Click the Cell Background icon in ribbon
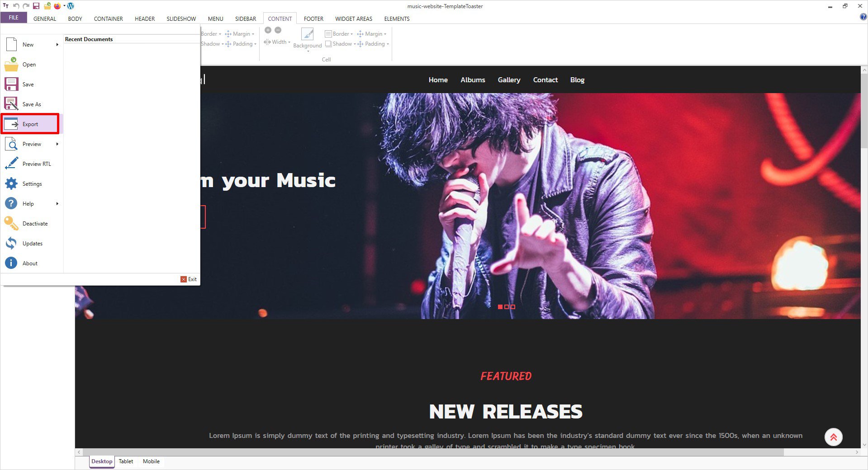 307,35
